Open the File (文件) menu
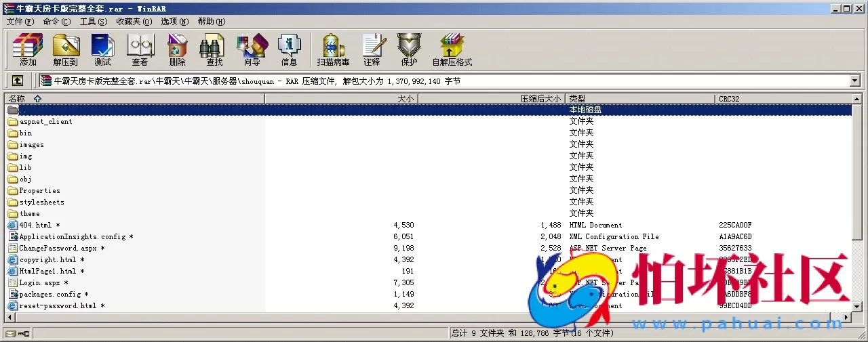This screenshot has width=868, height=342. pyautogui.click(x=20, y=22)
